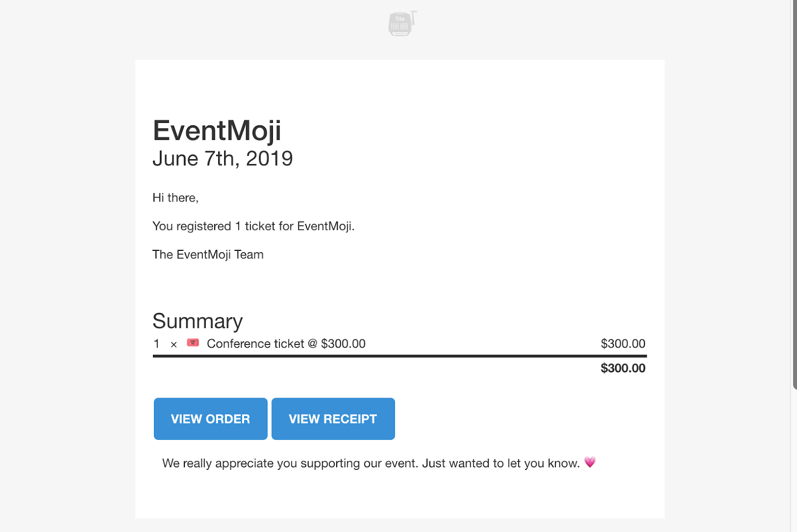Click the multiplication sign beside the quantity
The height and width of the screenshot is (532, 797).
(x=173, y=344)
